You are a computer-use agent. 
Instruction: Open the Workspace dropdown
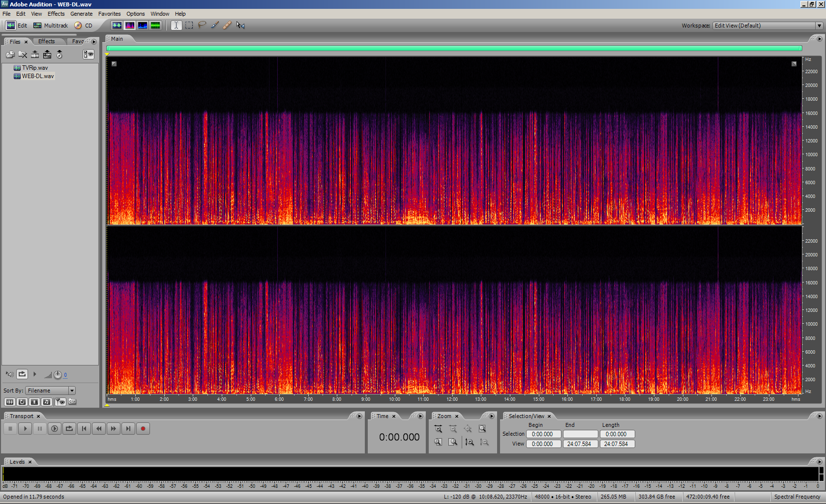767,26
